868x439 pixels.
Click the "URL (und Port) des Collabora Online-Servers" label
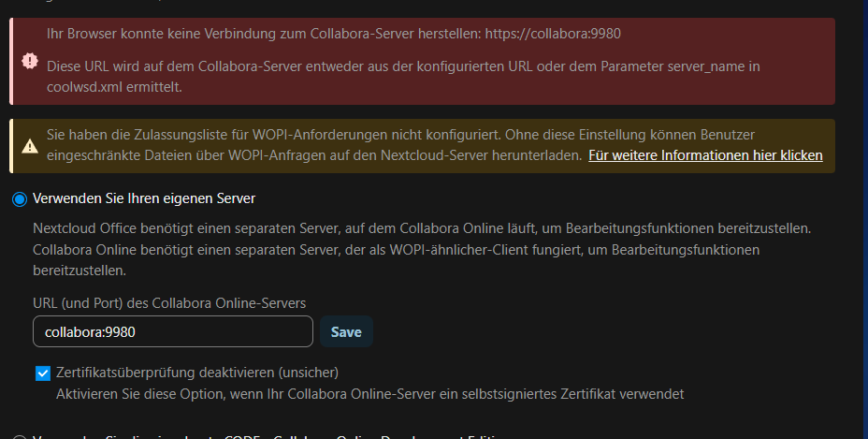[x=169, y=303]
